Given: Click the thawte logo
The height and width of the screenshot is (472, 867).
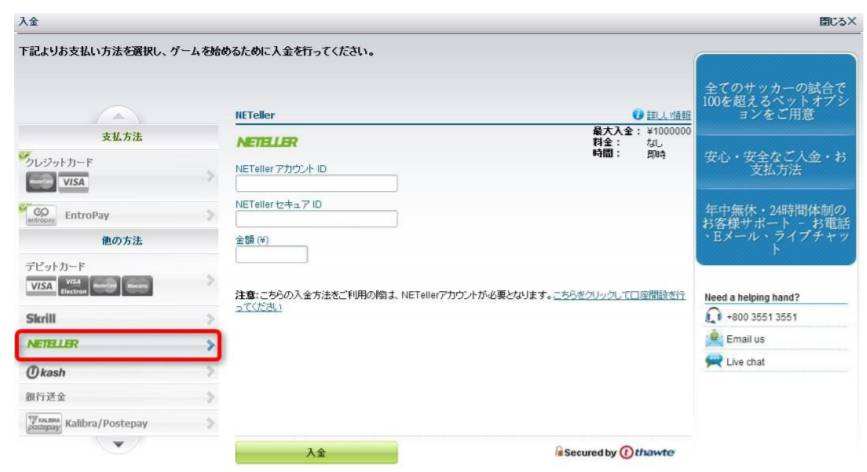Looking at the screenshot, I should (x=647, y=452).
